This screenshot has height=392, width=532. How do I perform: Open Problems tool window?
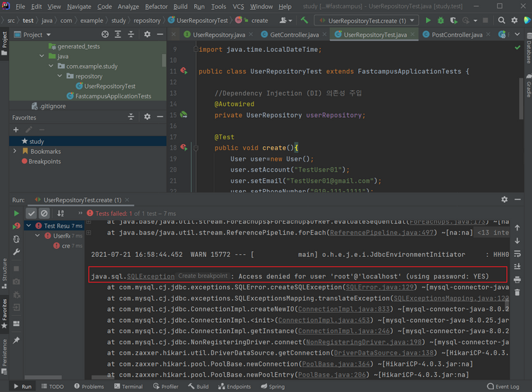(89, 386)
